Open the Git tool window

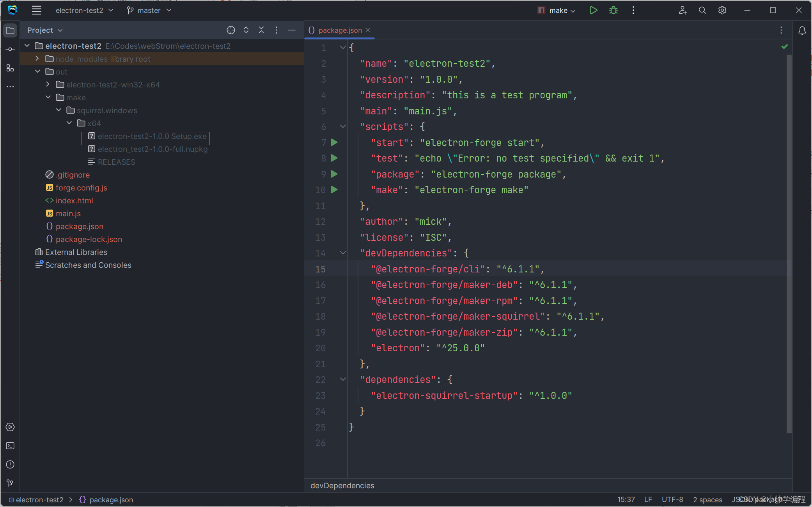coord(11,483)
